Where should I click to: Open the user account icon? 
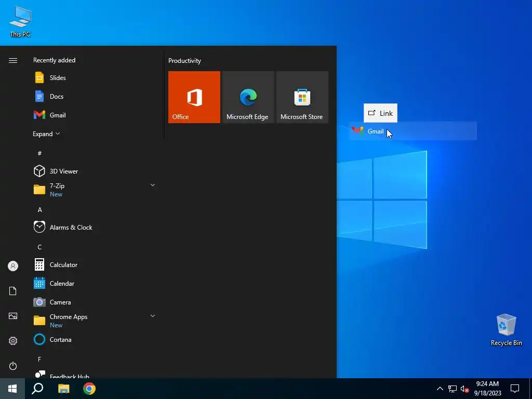tap(13, 266)
